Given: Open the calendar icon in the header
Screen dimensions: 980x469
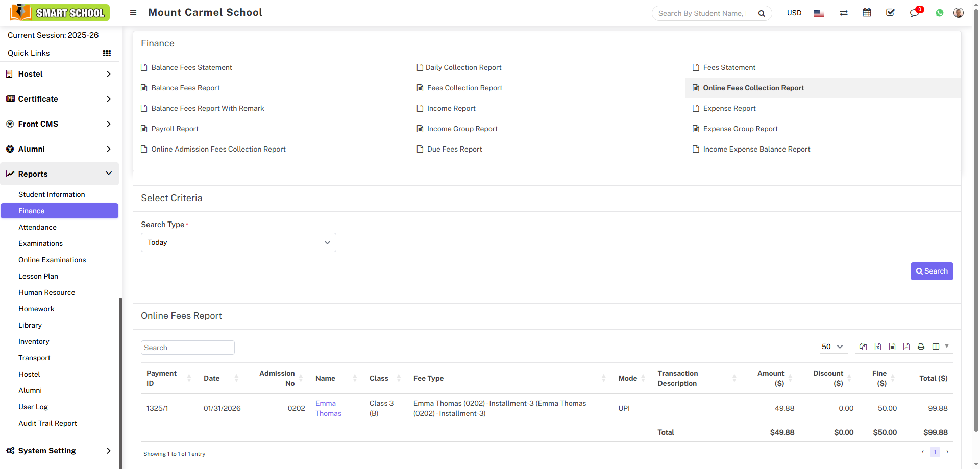Looking at the screenshot, I should click(x=867, y=13).
